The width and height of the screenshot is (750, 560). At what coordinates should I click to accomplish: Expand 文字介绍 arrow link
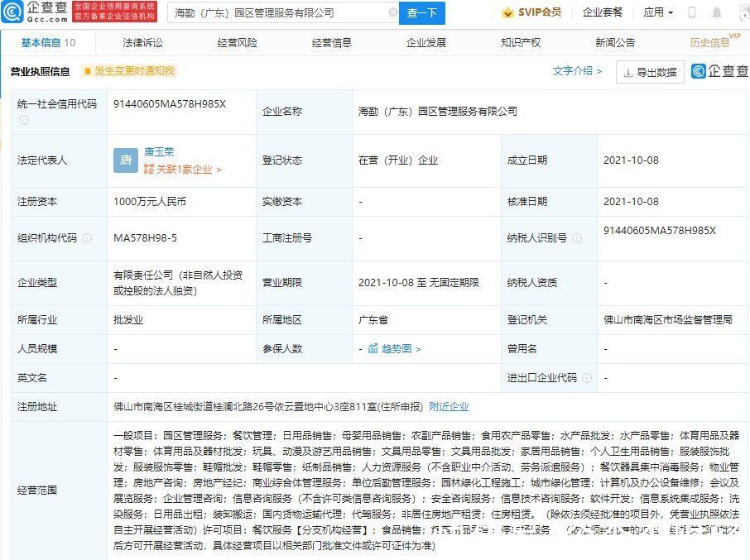(x=577, y=71)
